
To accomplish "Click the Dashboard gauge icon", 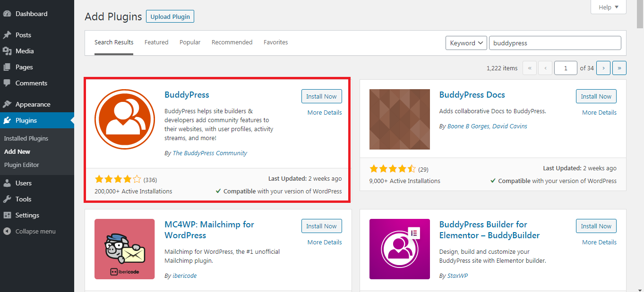I will click(x=7, y=14).
